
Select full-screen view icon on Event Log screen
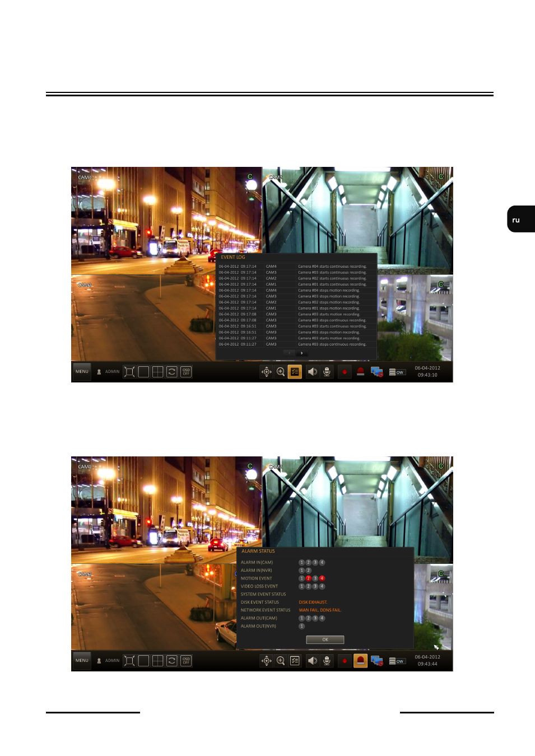click(x=129, y=372)
